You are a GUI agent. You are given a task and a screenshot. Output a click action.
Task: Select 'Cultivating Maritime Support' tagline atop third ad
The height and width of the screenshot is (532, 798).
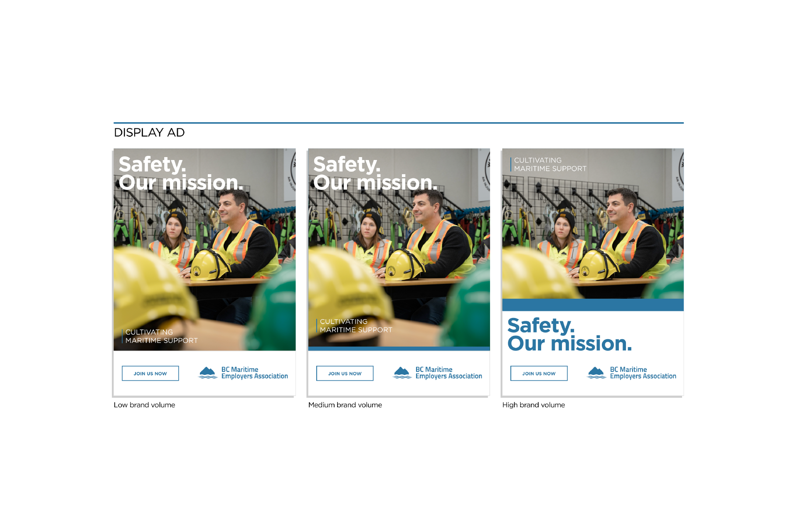coord(550,165)
